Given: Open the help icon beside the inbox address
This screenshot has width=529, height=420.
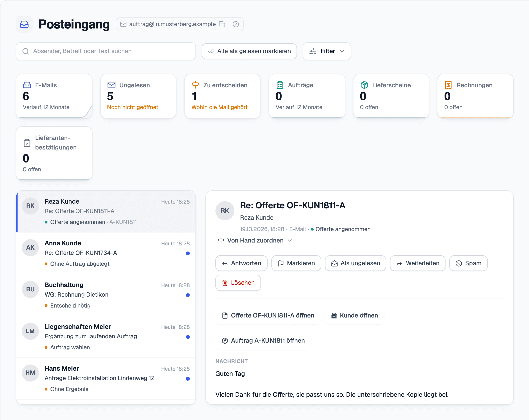Looking at the screenshot, I should pos(236,24).
